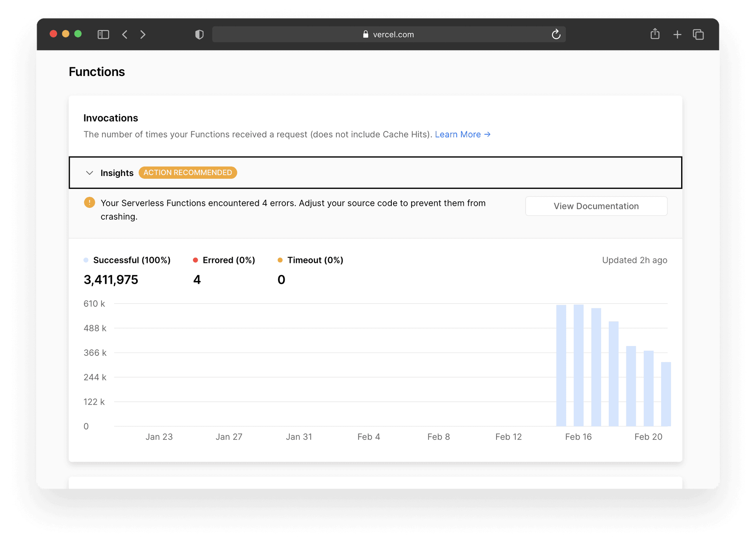The height and width of the screenshot is (544, 756).
Task: Toggle the Safari sidebar icon
Action: (103, 35)
